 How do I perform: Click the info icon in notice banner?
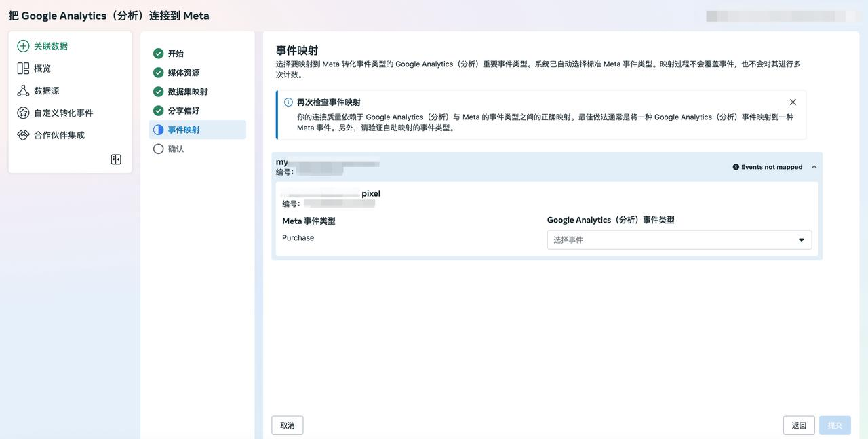[x=288, y=102]
